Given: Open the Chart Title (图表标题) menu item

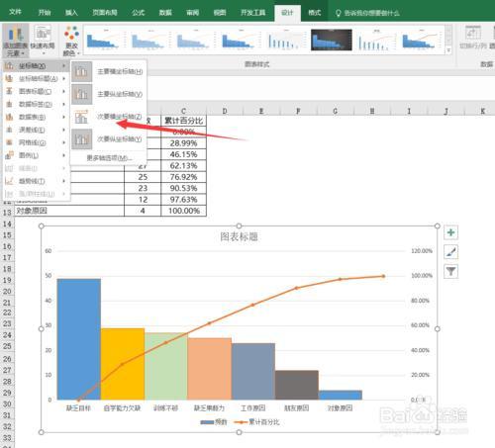Looking at the screenshot, I should (36, 91).
